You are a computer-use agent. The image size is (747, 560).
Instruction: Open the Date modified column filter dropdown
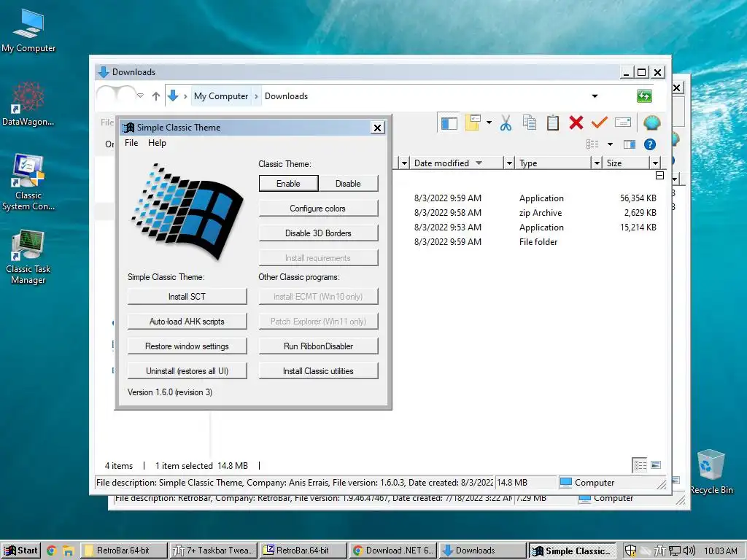click(x=508, y=163)
